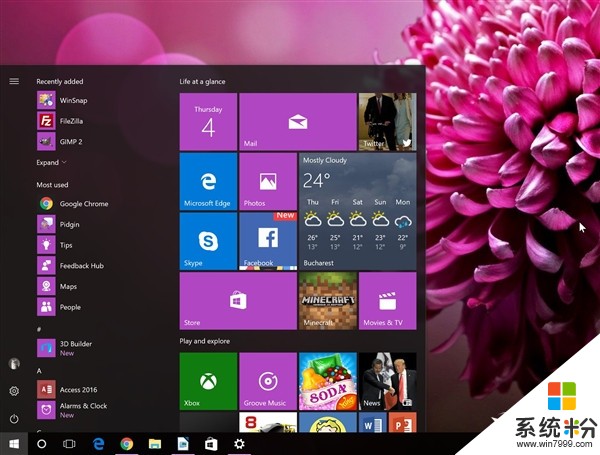
Task: Expand the Recently added list
Action: tap(51, 162)
